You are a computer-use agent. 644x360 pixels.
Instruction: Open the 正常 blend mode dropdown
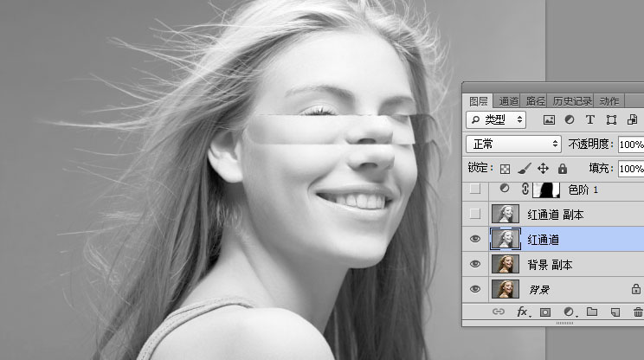pos(513,144)
